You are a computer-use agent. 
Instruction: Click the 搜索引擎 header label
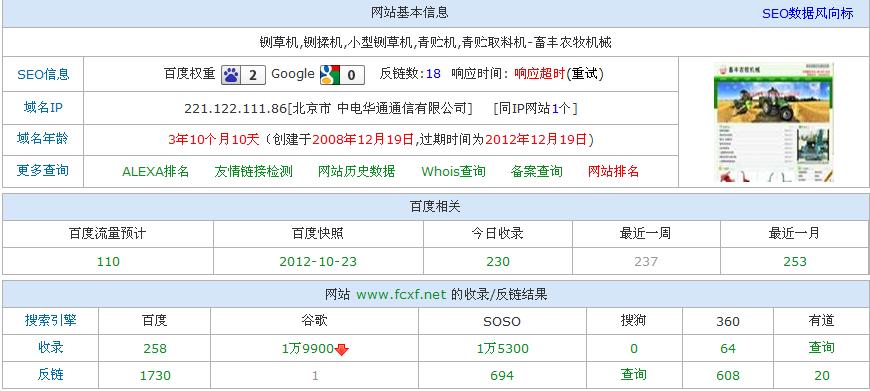click(50, 320)
